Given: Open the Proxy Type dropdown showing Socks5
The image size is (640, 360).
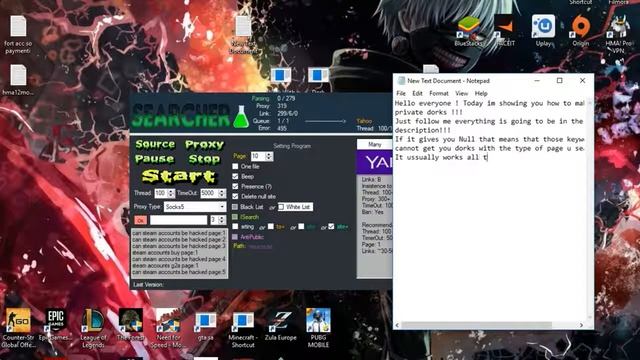Looking at the screenshot, I should point(195,207).
